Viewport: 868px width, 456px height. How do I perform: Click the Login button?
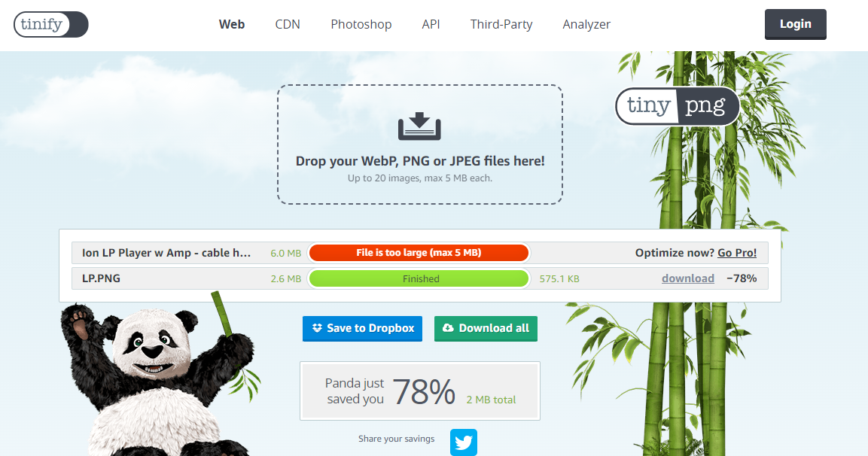(796, 24)
